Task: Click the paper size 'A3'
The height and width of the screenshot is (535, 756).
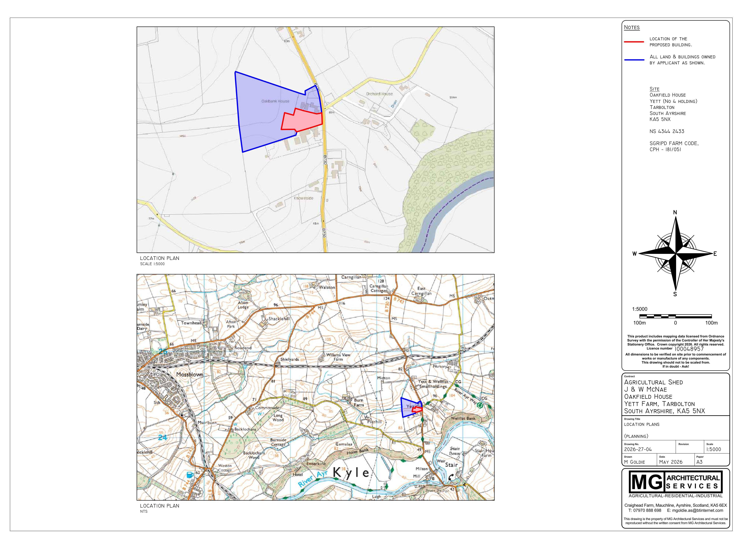Action: pyautogui.click(x=699, y=462)
